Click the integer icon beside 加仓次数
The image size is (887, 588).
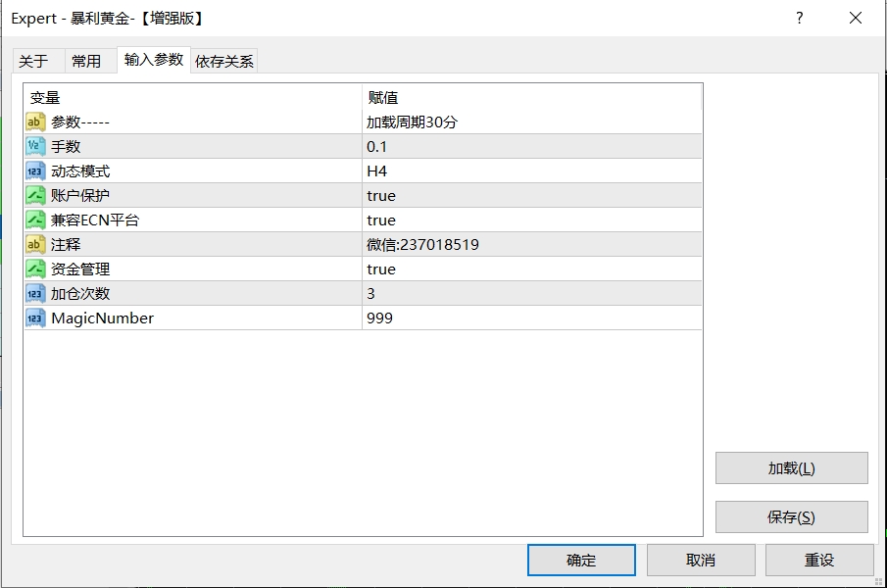pos(35,294)
